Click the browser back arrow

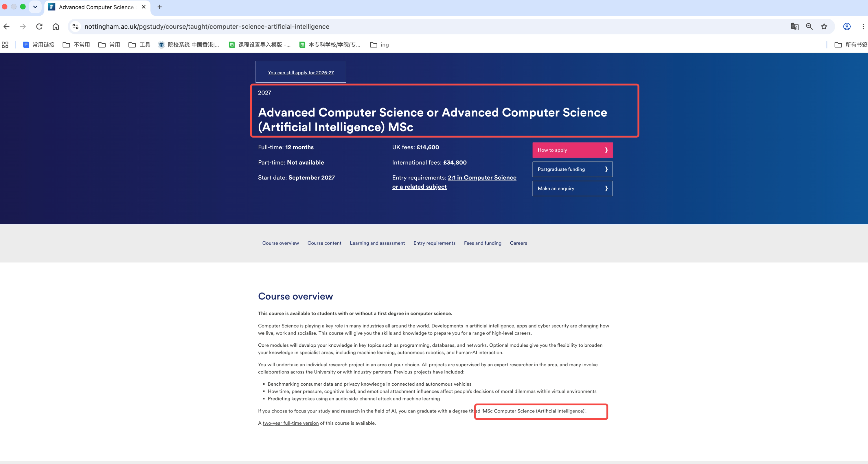click(x=6, y=27)
